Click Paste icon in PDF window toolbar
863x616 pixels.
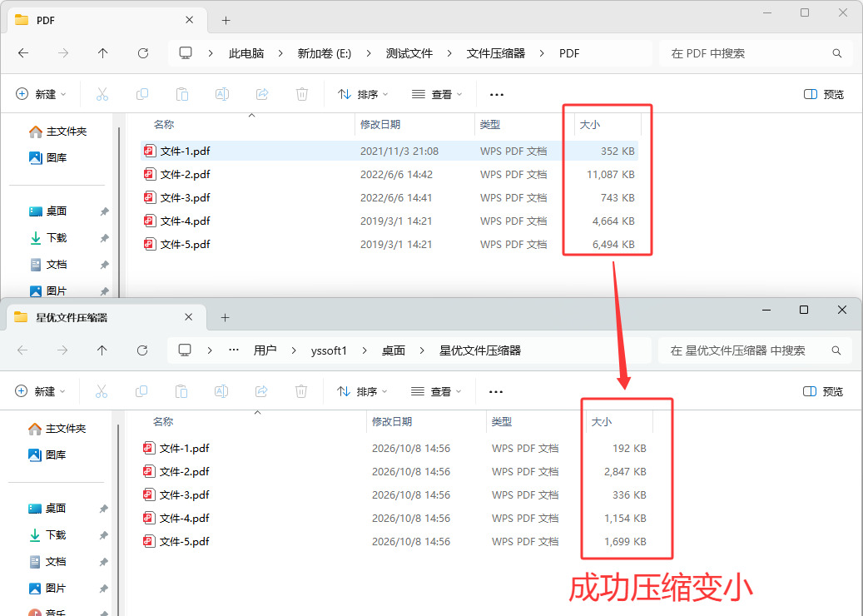click(182, 94)
